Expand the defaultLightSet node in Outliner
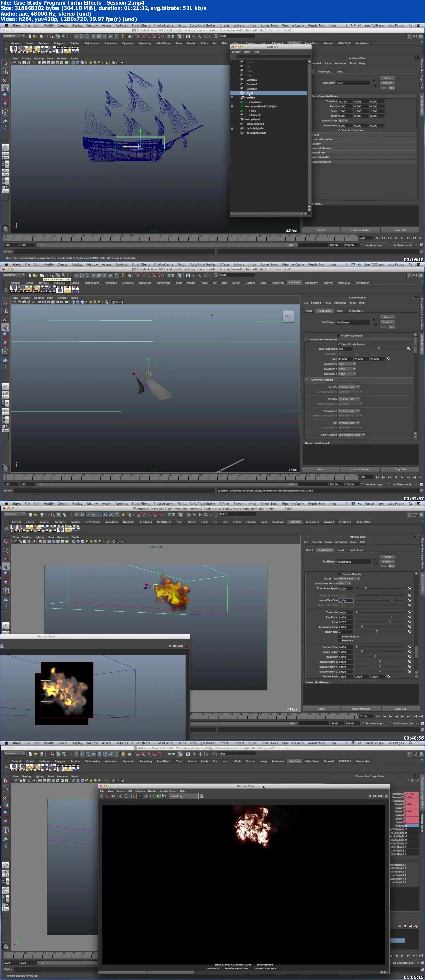Screen dimensions: 425x980 tap(232, 128)
